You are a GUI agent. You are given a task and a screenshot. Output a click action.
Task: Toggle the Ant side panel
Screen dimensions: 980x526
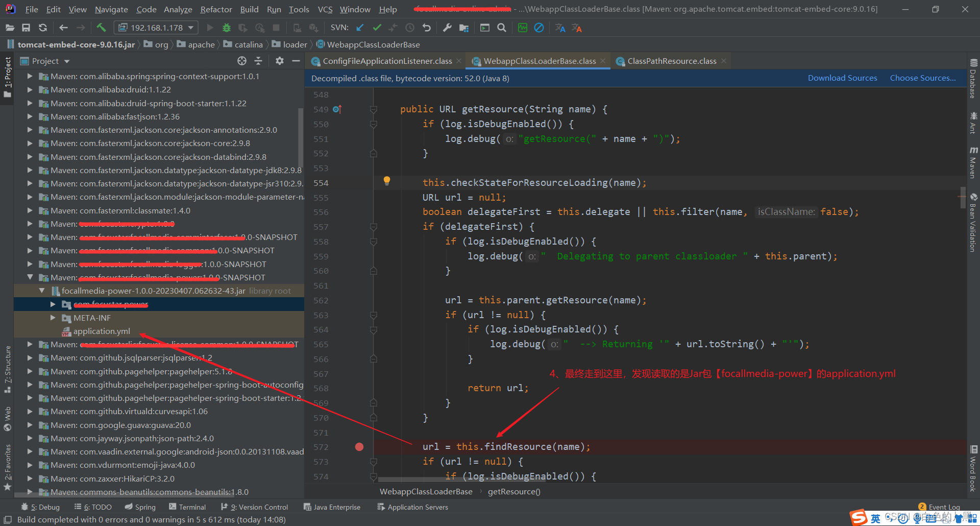click(973, 123)
